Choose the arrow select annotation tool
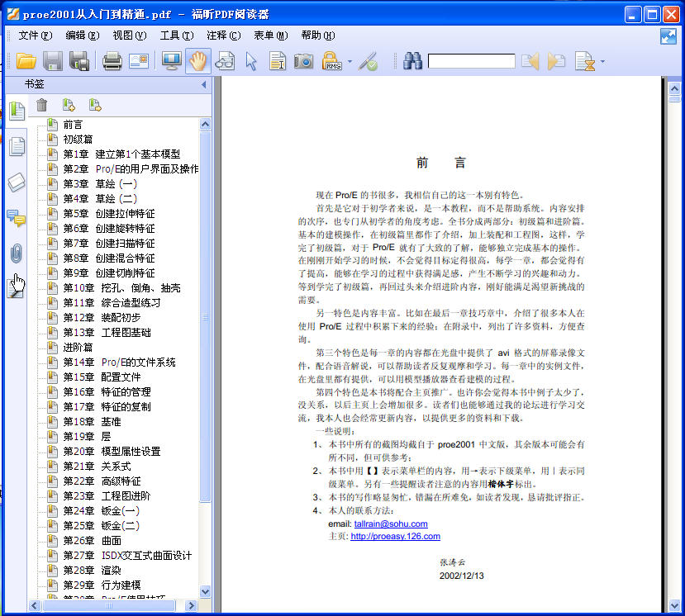The width and height of the screenshot is (685, 616). click(x=251, y=61)
